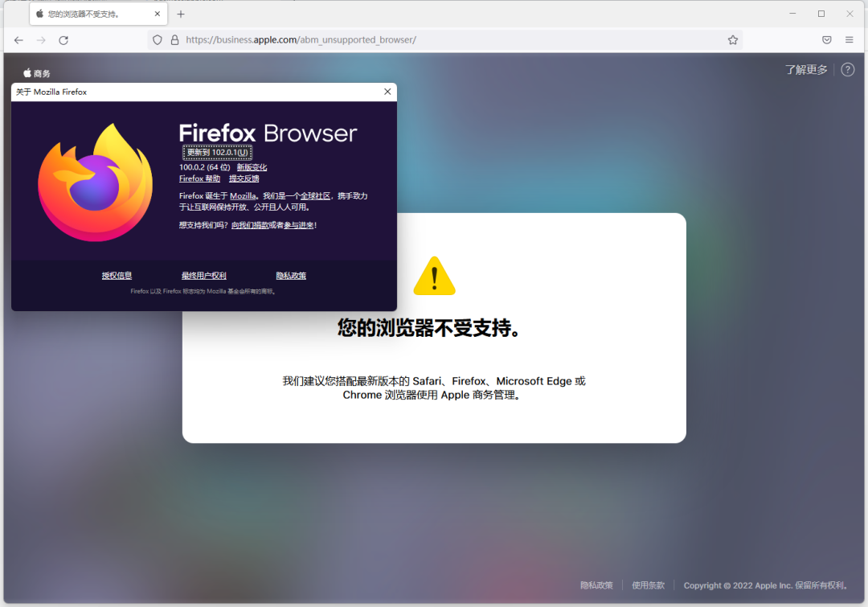
Task: Open the 提交反馈 link
Action: pyautogui.click(x=244, y=178)
